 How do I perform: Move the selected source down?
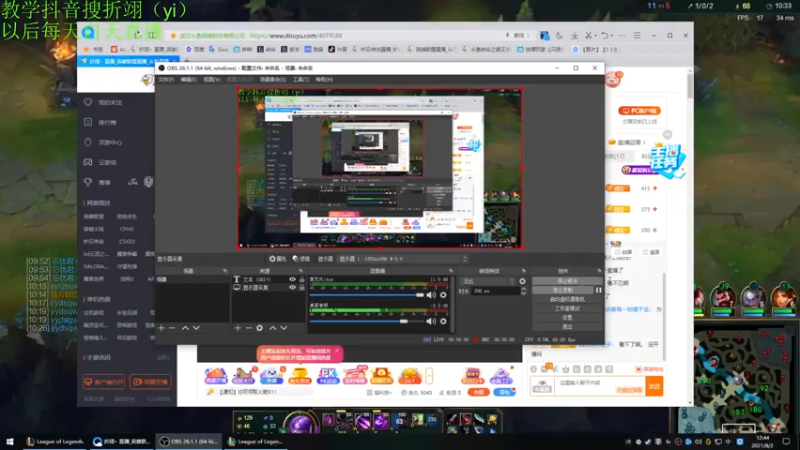284,328
